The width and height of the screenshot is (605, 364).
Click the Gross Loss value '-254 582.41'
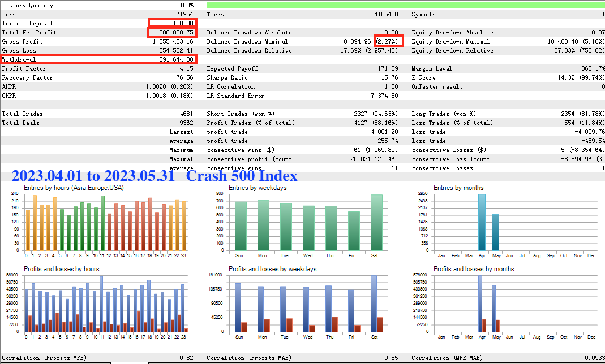[174, 50]
